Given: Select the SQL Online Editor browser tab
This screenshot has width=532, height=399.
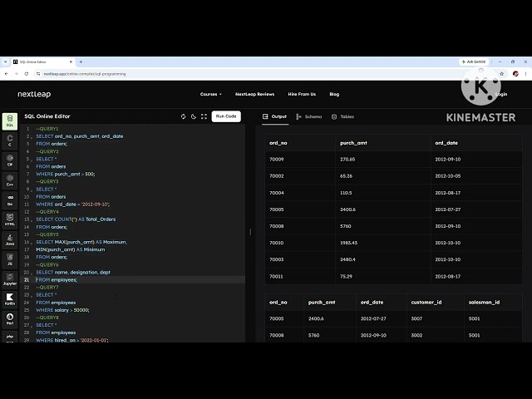Looking at the screenshot, I should click(42, 62).
